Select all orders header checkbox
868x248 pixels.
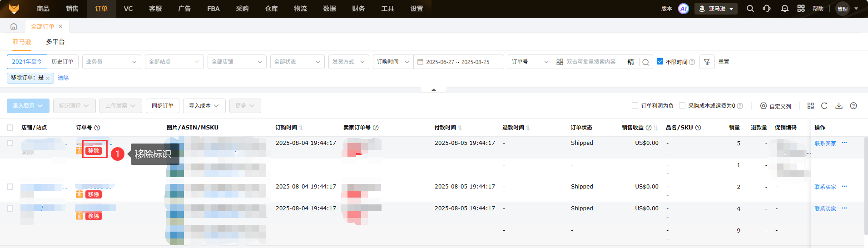pyautogui.click(x=10, y=128)
